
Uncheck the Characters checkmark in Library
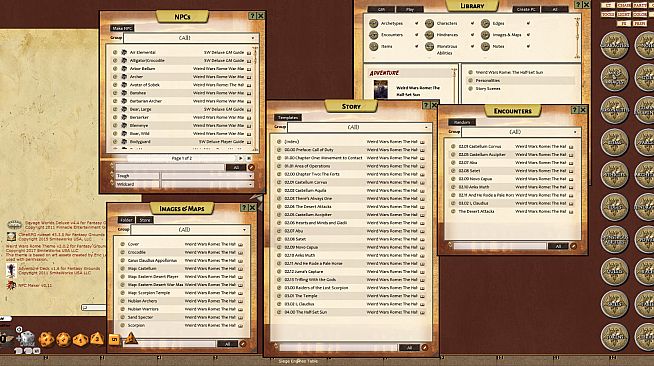click(472, 24)
